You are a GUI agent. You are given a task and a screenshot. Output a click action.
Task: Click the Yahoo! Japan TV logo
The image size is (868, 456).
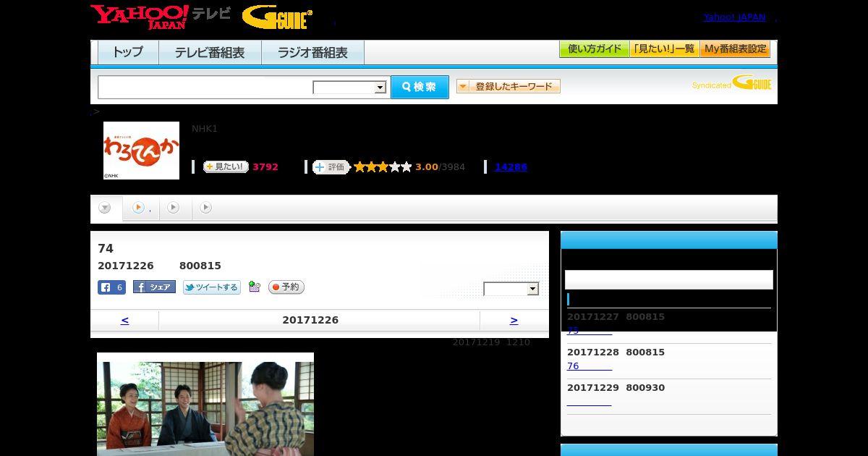(x=161, y=17)
